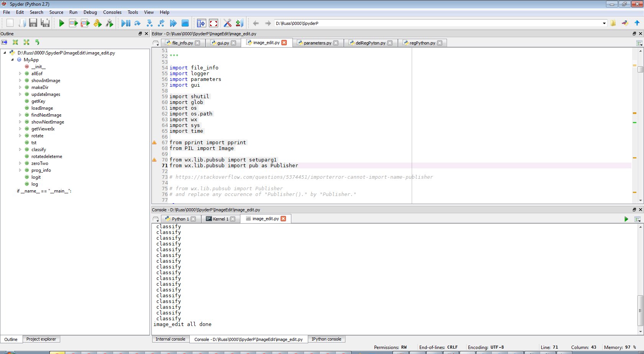Image resolution: width=644 pixels, height=354 pixels.
Task: Open Preferences tools icon
Action: pos(228,23)
